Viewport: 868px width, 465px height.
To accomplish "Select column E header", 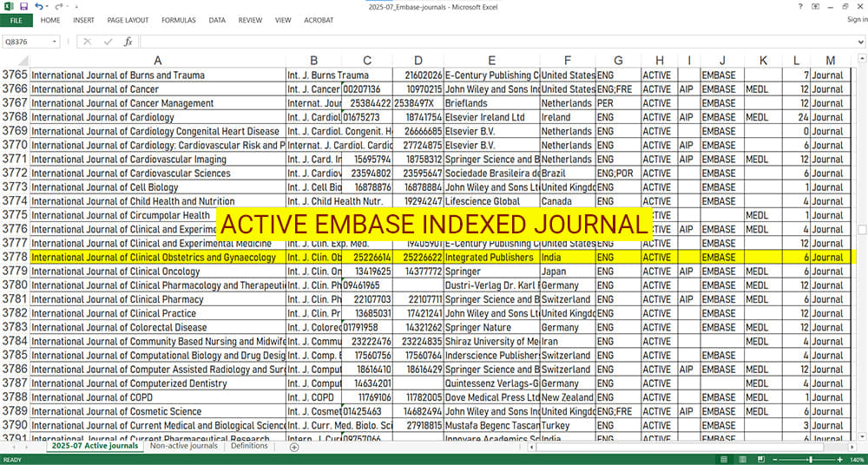I will click(491, 61).
